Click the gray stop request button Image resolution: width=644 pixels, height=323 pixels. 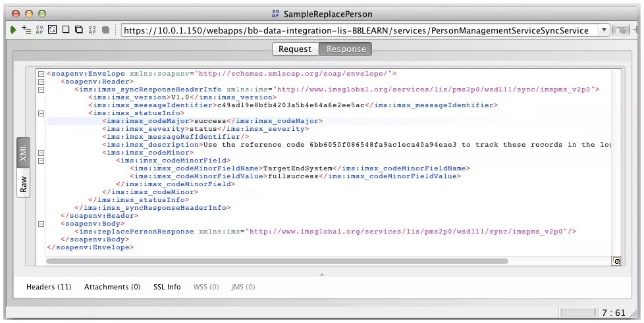105,30
